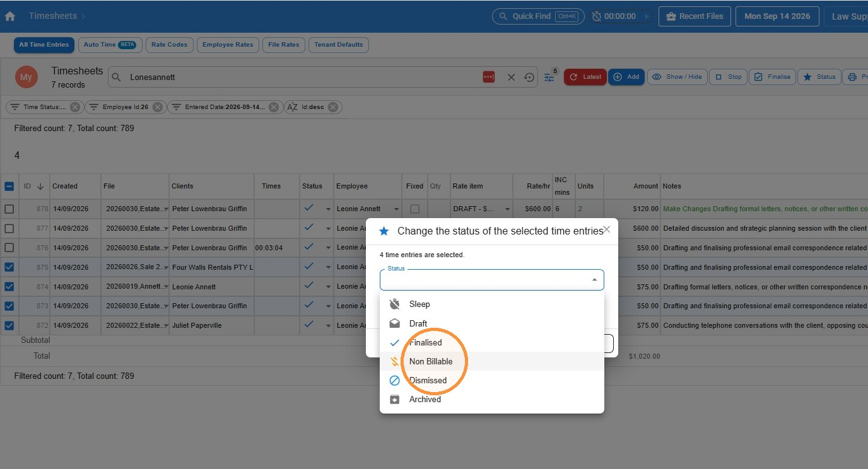Remove the Entered Date filter chip
Screen dimensions: 868x469
click(273, 107)
